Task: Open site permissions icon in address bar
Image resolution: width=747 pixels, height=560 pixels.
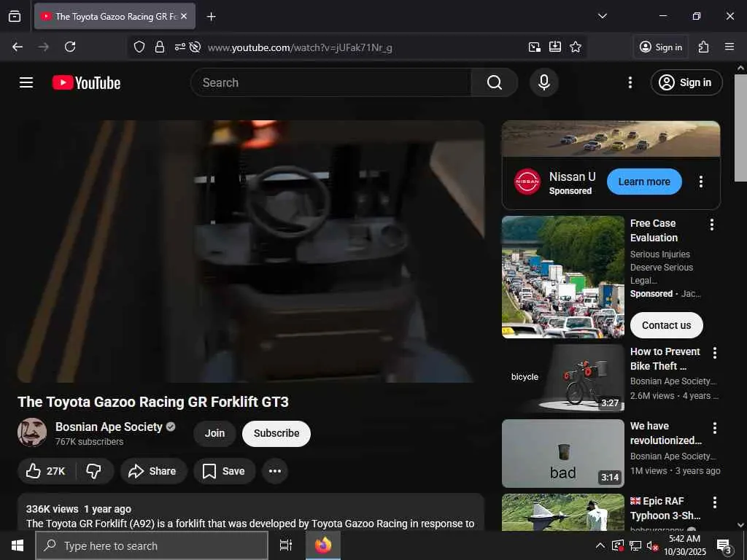Action: [x=179, y=47]
